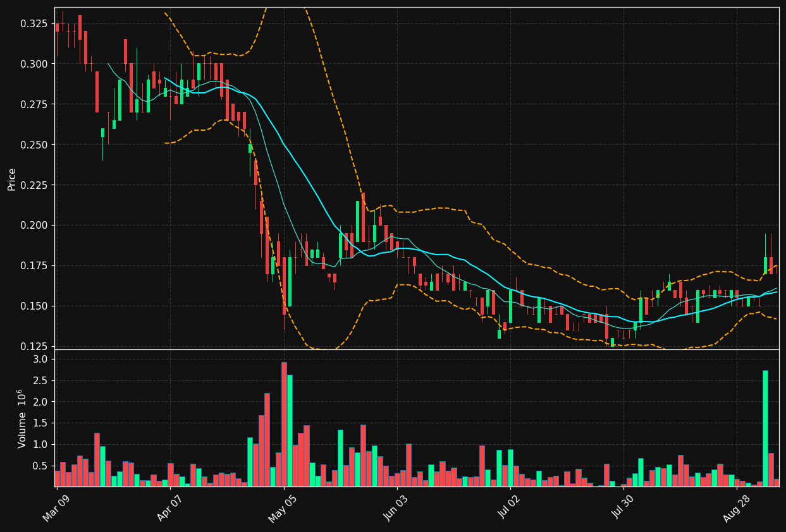Click the 2.0 volume tick label

point(41,402)
